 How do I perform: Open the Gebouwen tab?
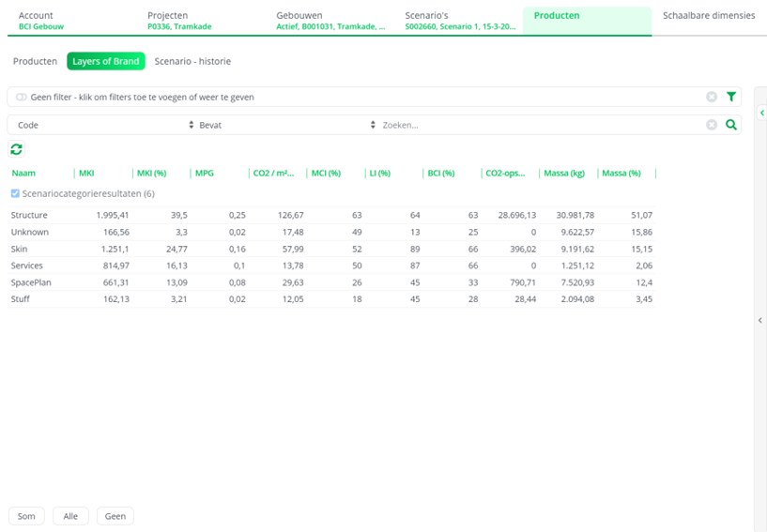coord(330,21)
